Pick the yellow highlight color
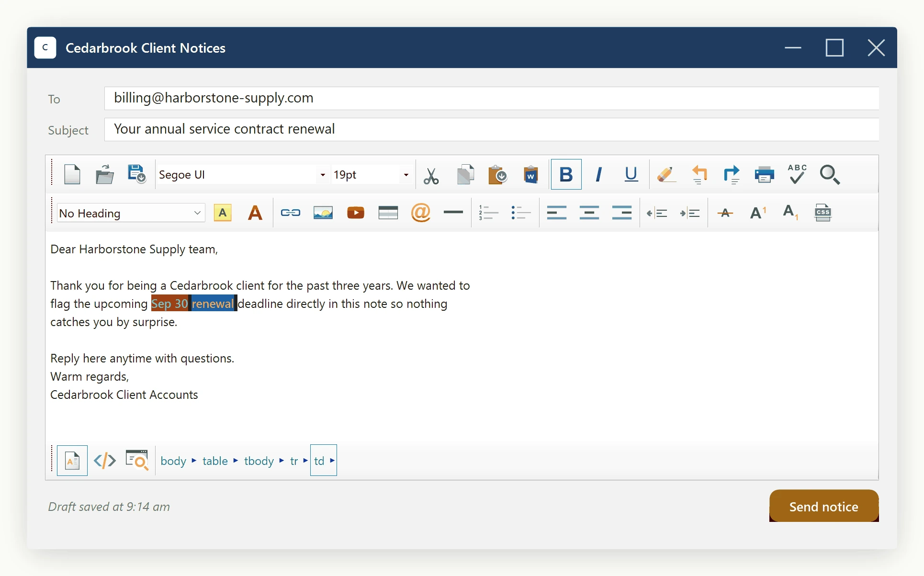 click(223, 213)
